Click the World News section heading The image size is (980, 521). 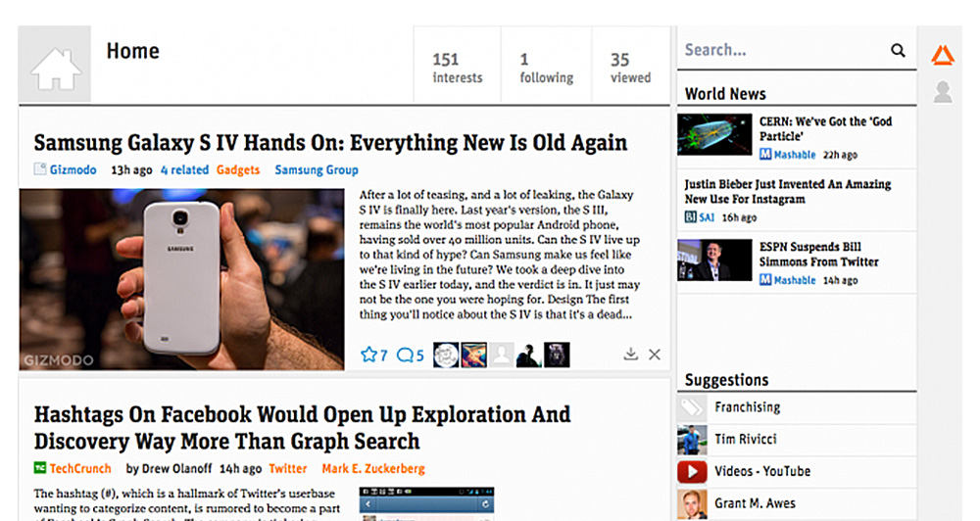(725, 94)
